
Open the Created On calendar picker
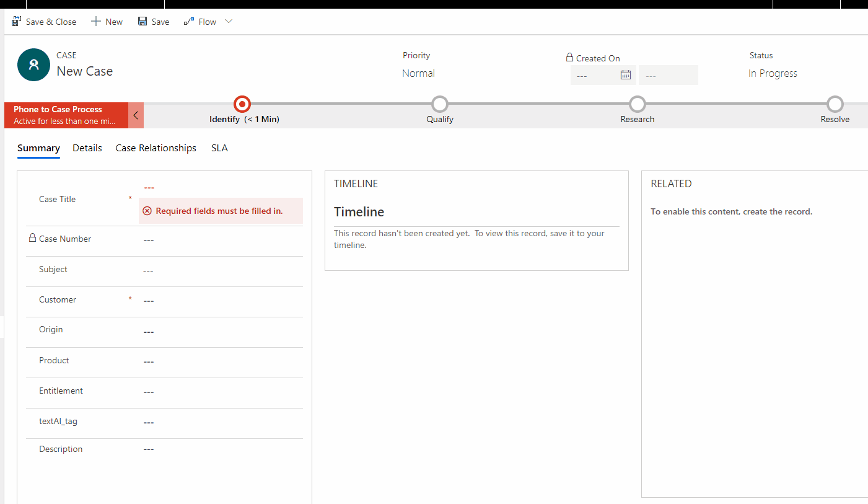(626, 75)
